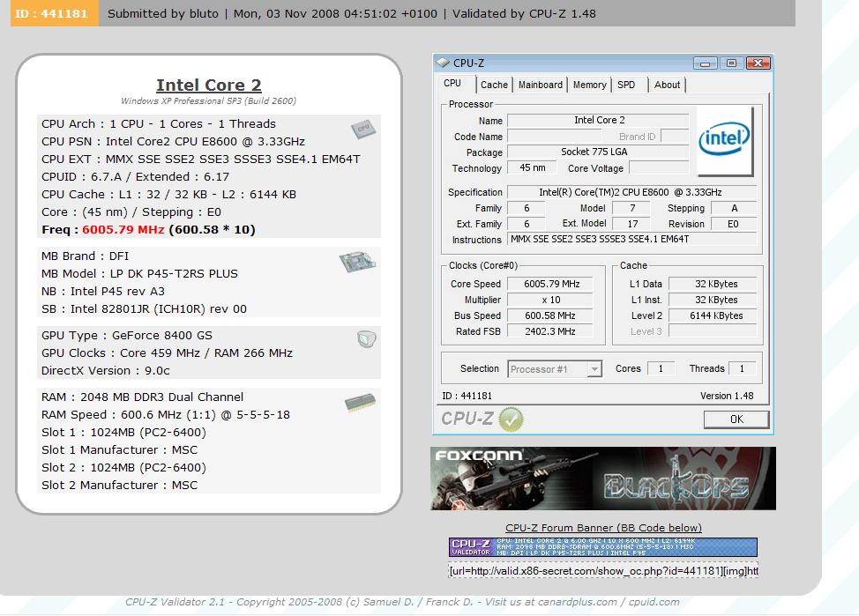
Task: Click the Cores value field
Action: coord(661,368)
